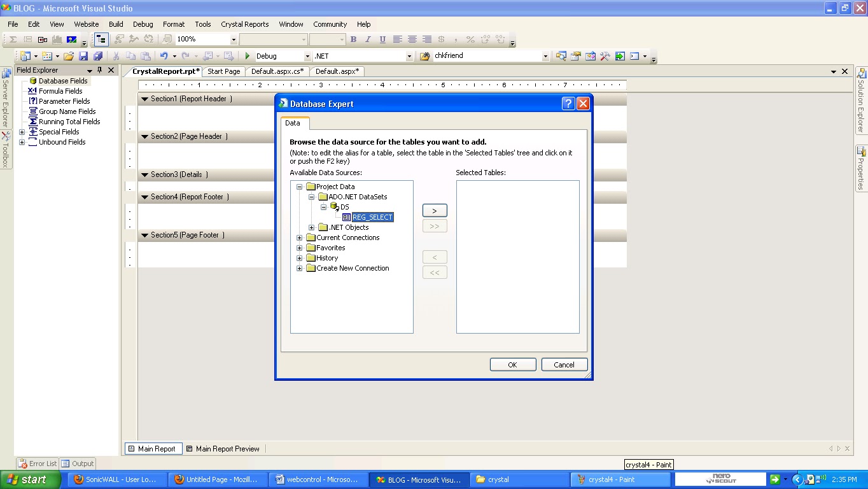
Task: Click the Database Expert help question button
Action: (x=569, y=104)
